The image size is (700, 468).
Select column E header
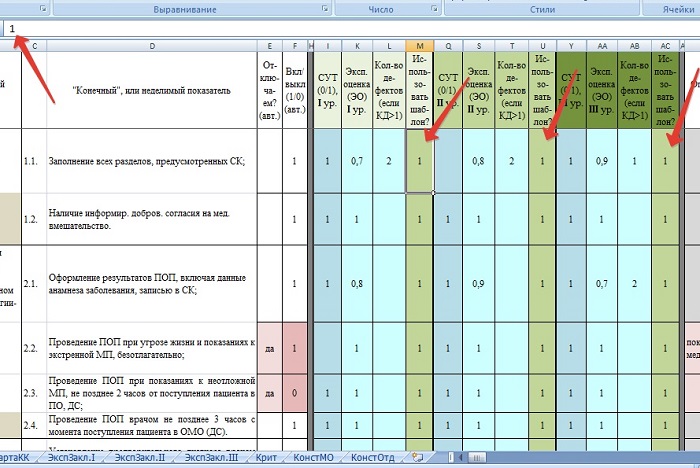270,46
